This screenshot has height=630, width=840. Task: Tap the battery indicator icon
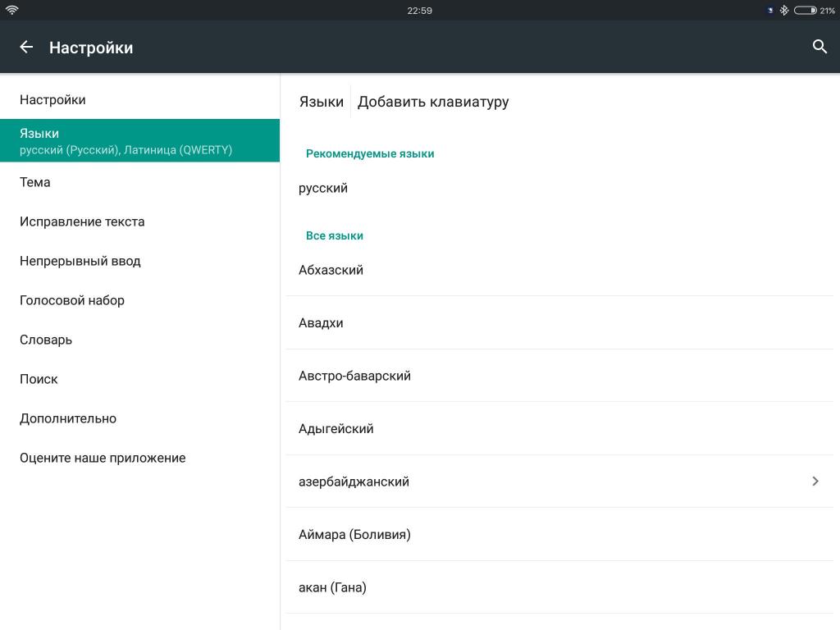806,10
